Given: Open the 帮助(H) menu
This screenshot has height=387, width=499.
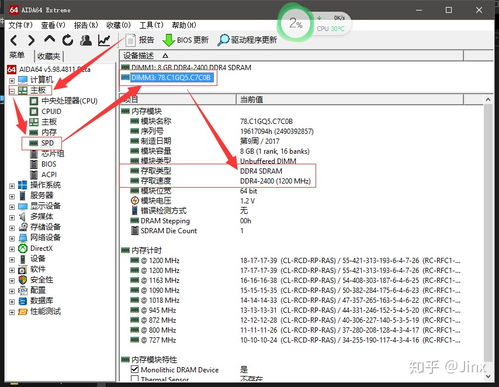Looking at the screenshot, I should pos(184,25).
